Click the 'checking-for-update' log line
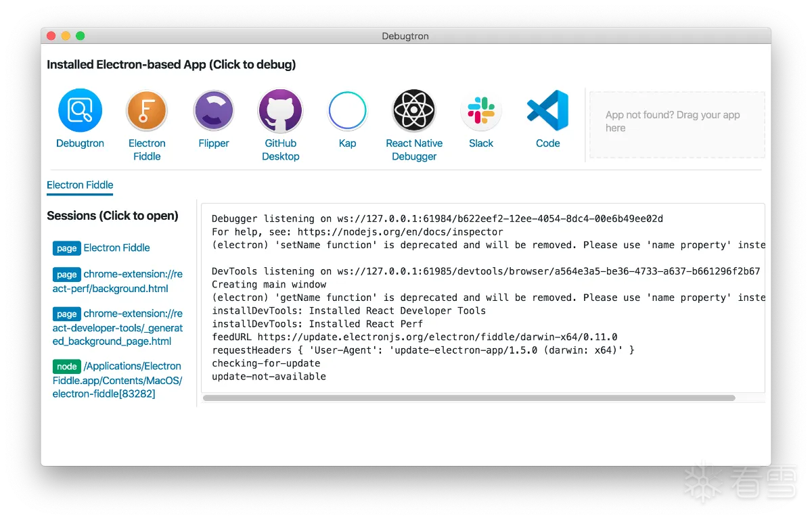Image resolution: width=812 pixels, height=520 pixels. coord(266,364)
